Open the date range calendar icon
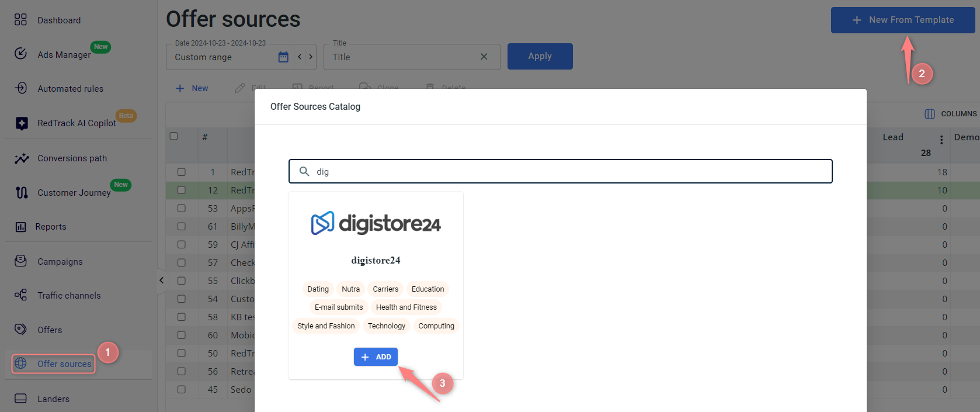Viewport: 980px width, 412px height. [283, 57]
